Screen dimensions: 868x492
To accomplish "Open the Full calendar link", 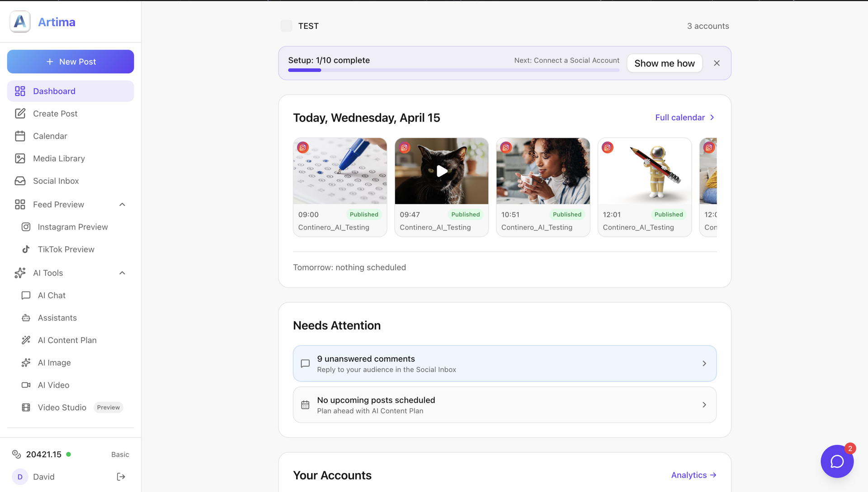I will pyautogui.click(x=684, y=117).
